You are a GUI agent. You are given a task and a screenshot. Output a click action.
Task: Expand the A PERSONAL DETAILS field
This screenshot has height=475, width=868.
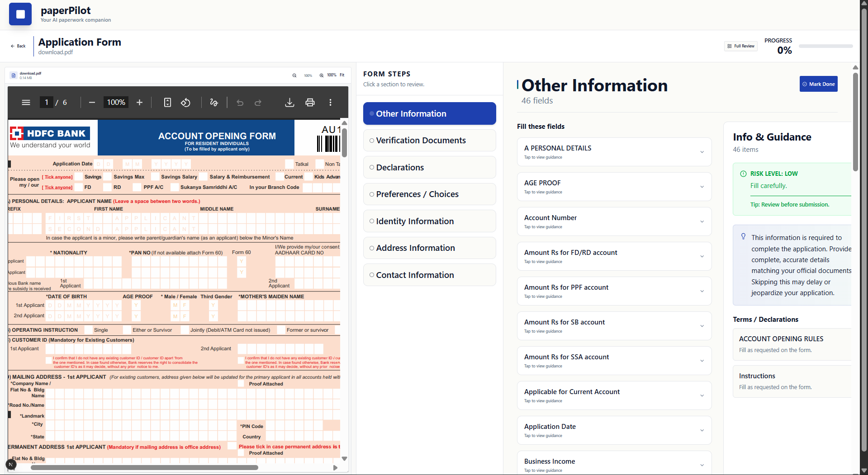[614, 152]
